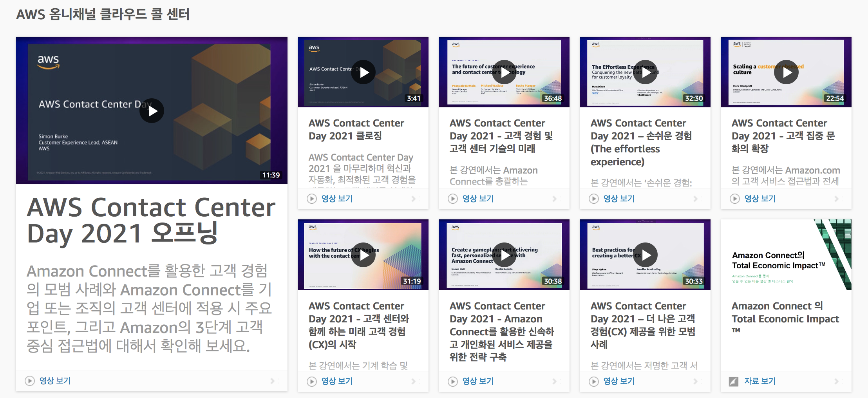868x398 pixels.
Task: Click the title ending '고객 센터 기술의 미래'
Action: [501, 136]
